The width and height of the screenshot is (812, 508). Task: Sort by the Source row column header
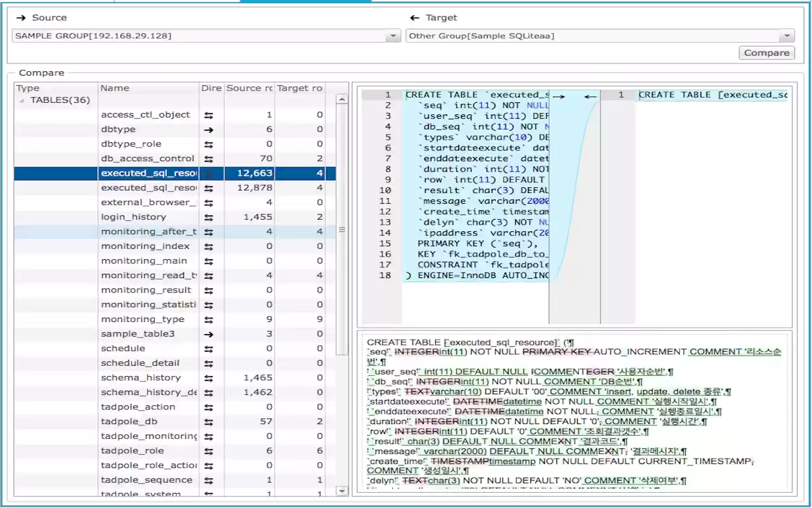pyautogui.click(x=249, y=88)
